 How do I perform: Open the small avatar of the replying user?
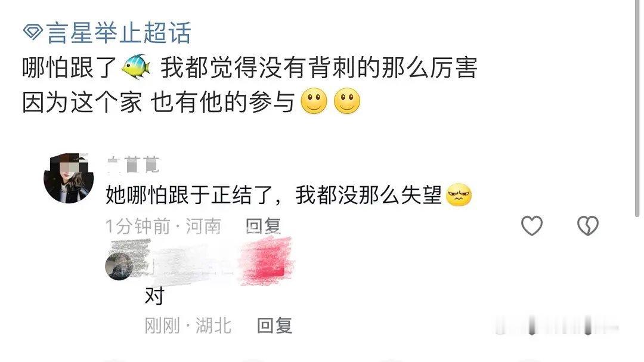[119, 266]
